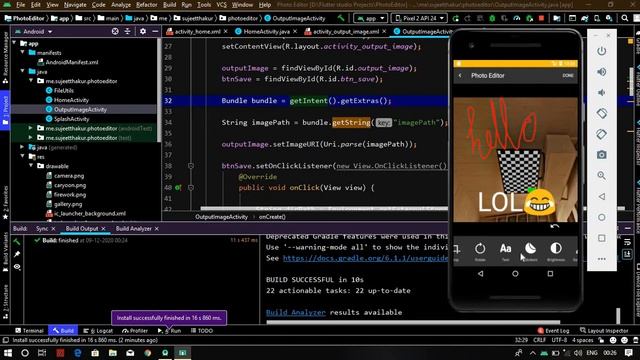Open the Event Log
The width and height of the screenshot is (640, 360).
tap(553, 331)
